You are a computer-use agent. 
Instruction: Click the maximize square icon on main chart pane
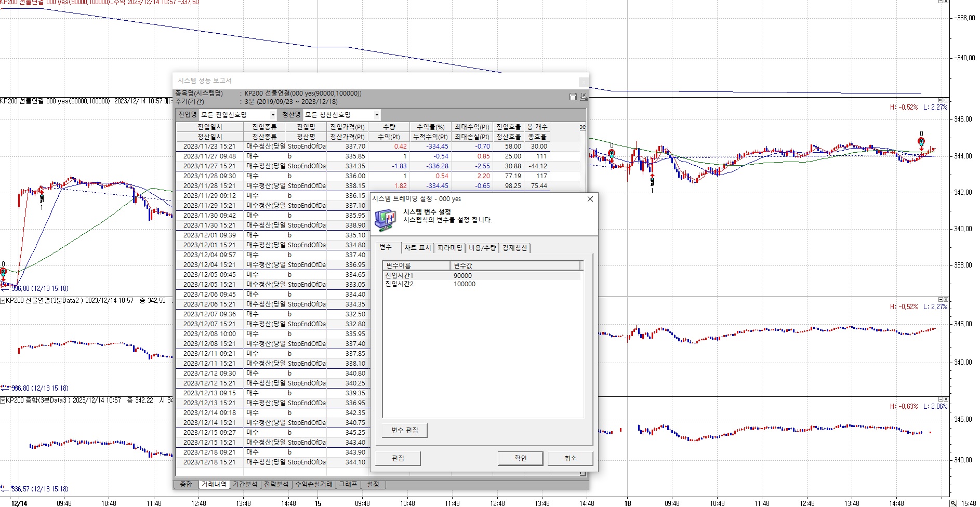click(946, 100)
